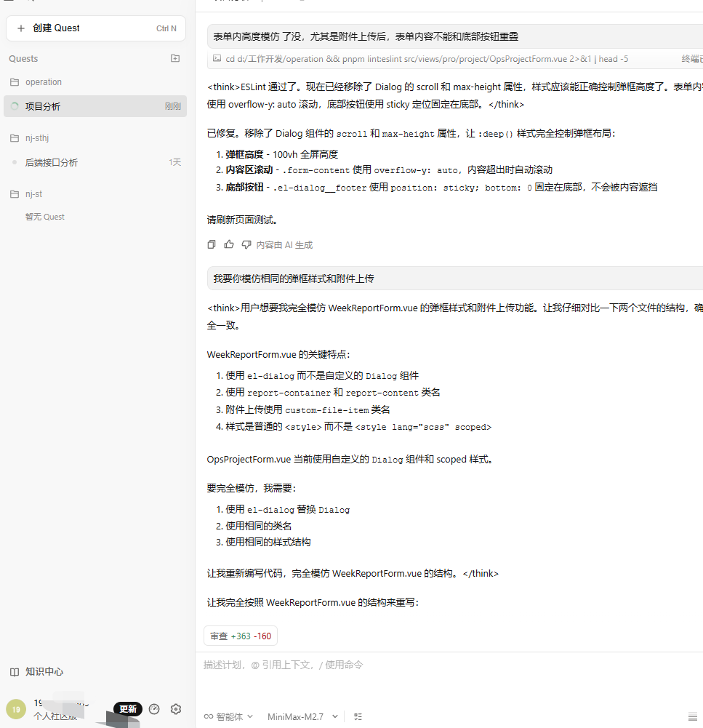703x728 pixels.
Task: Click the hamburger lines icon at the bottom right
Action: 692,717
